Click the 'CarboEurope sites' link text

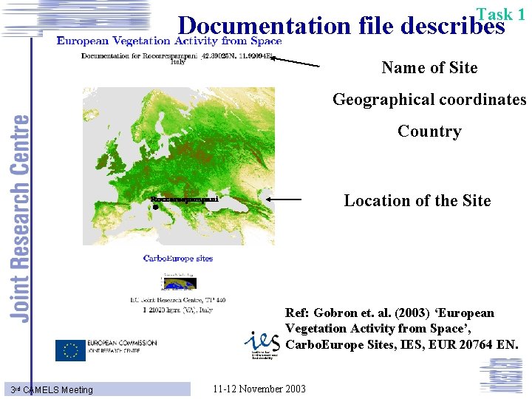tap(178, 259)
